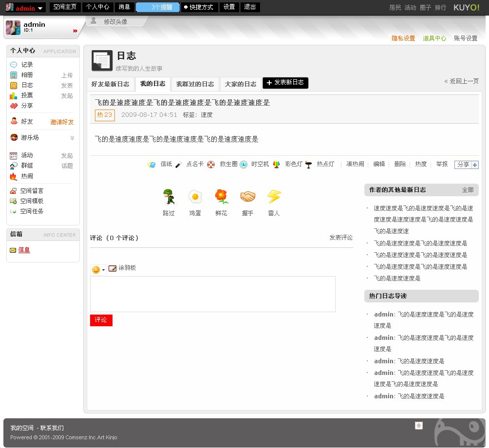Click the 空间留言 icon
Image resolution: width=489 pixels, height=448 pixels.
click(x=13, y=191)
